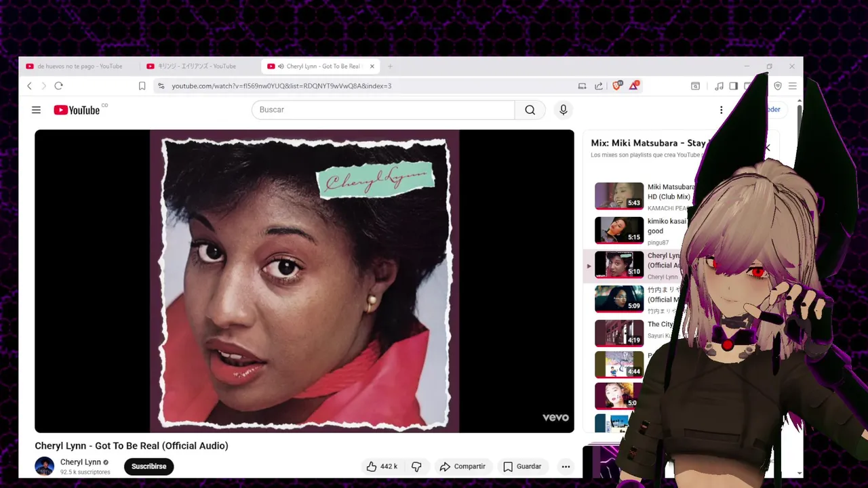
Task: Click the Guardar save button
Action: click(x=522, y=466)
